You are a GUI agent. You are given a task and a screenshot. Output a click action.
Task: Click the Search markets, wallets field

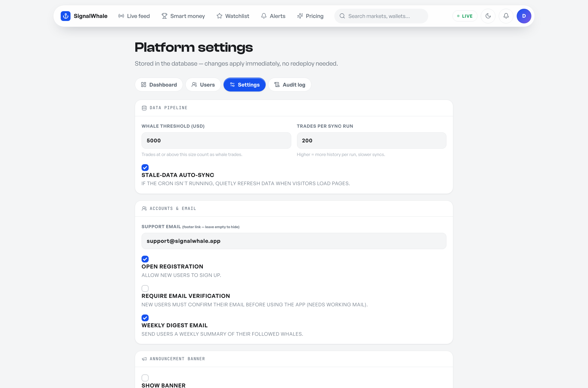[381, 16]
